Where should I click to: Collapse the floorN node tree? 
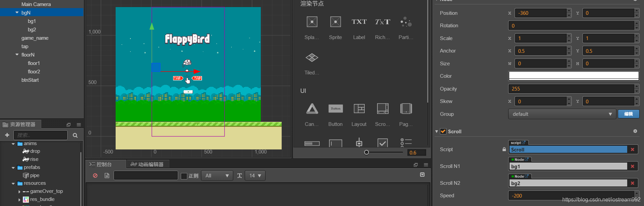coord(17,55)
